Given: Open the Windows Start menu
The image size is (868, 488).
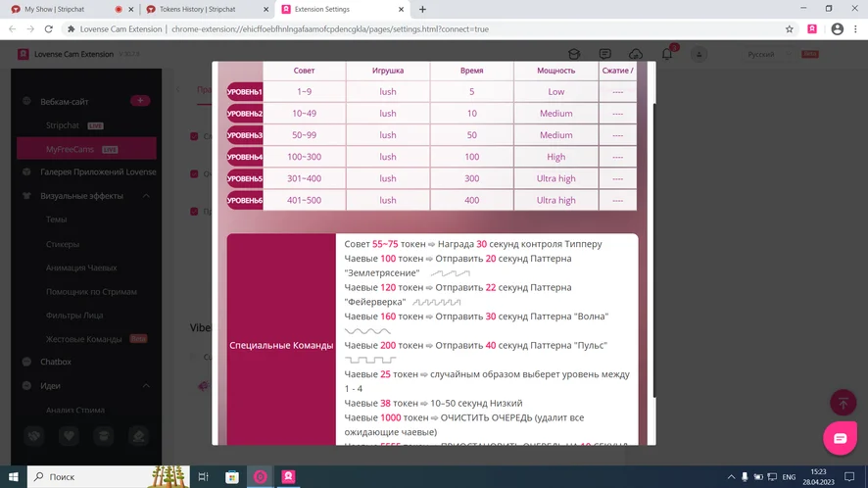Looking at the screenshot, I should tap(14, 477).
